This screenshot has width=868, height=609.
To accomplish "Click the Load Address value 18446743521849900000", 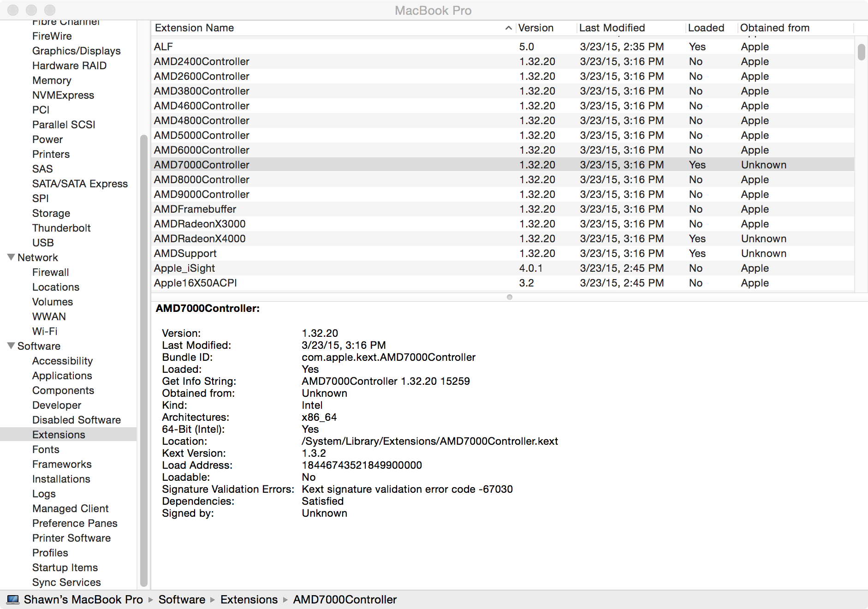I will coord(362,465).
